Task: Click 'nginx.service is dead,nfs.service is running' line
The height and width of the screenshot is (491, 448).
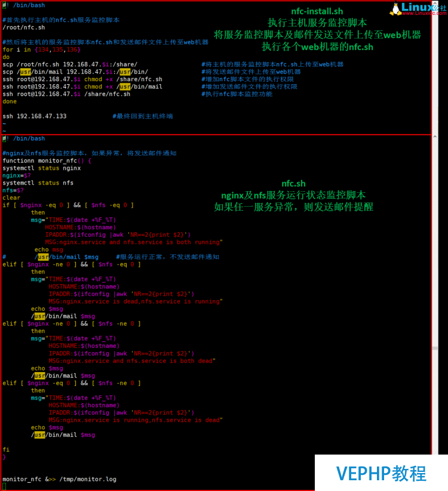Action: pyautogui.click(x=136, y=302)
